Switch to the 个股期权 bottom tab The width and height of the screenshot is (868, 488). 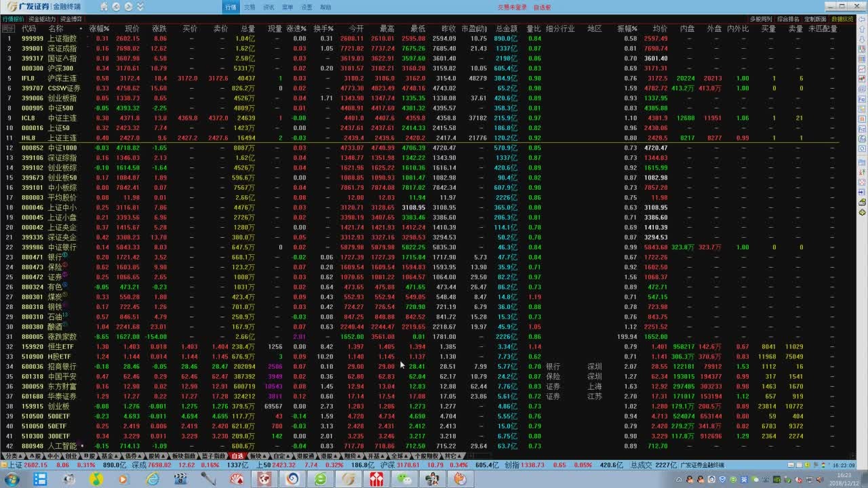point(426,456)
